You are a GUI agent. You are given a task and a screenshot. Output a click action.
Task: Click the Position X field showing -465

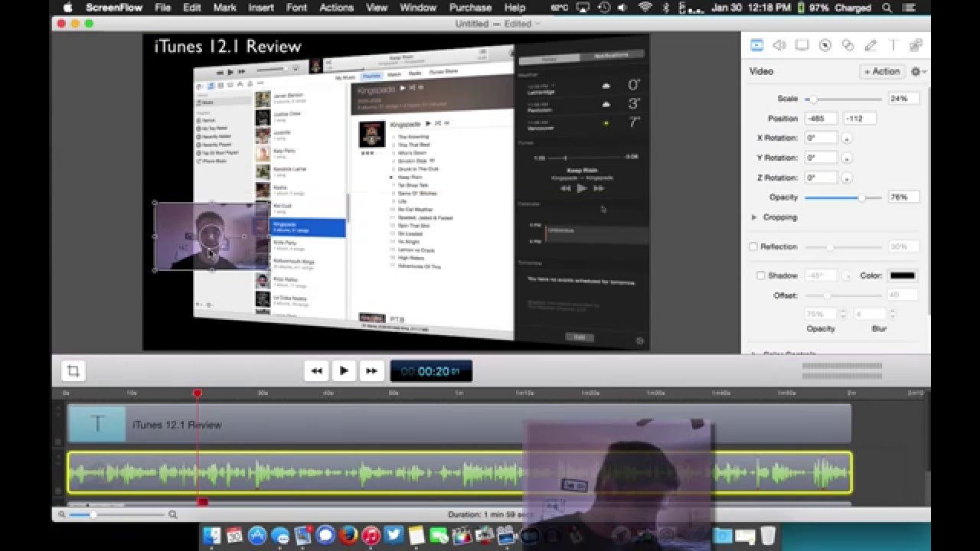click(x=821, y=119)
